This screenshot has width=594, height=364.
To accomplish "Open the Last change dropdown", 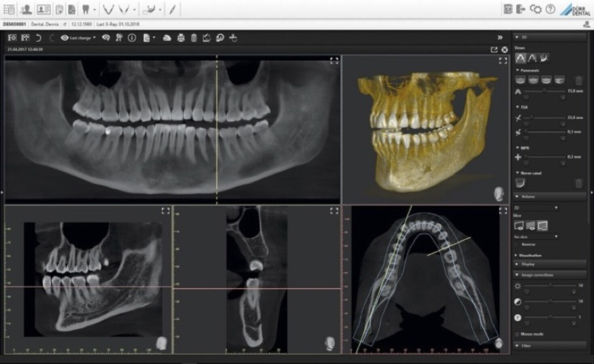I will click(78, 38).
